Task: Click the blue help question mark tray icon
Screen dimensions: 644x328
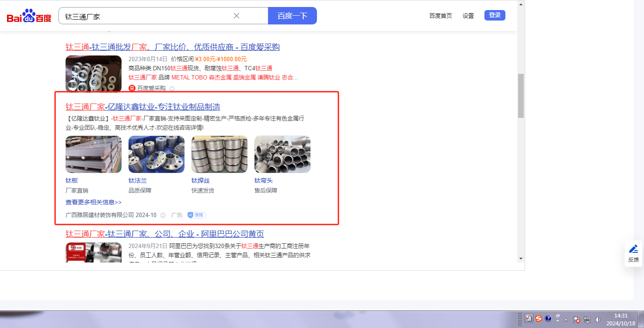Action: click(548, 318)
